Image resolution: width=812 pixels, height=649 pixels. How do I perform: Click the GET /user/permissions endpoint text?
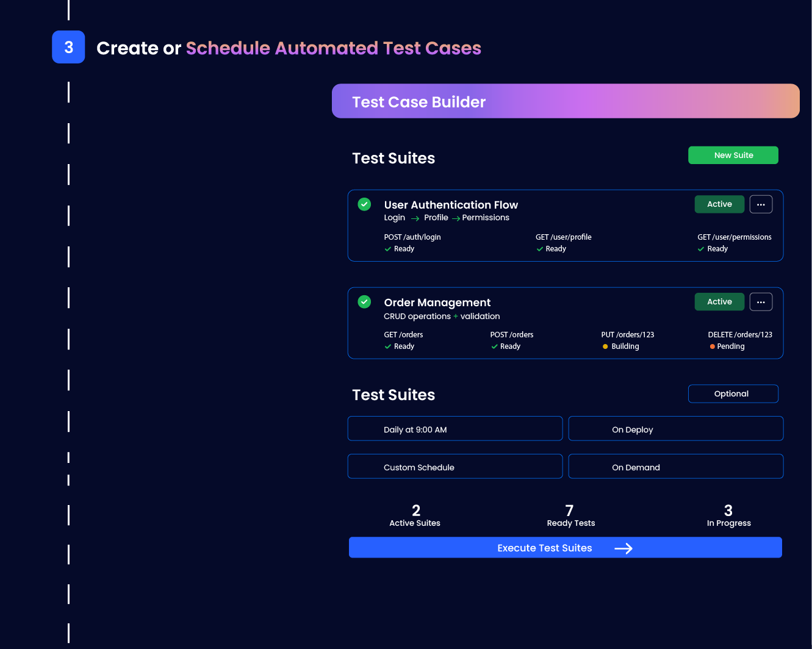(x=735, y=237)
